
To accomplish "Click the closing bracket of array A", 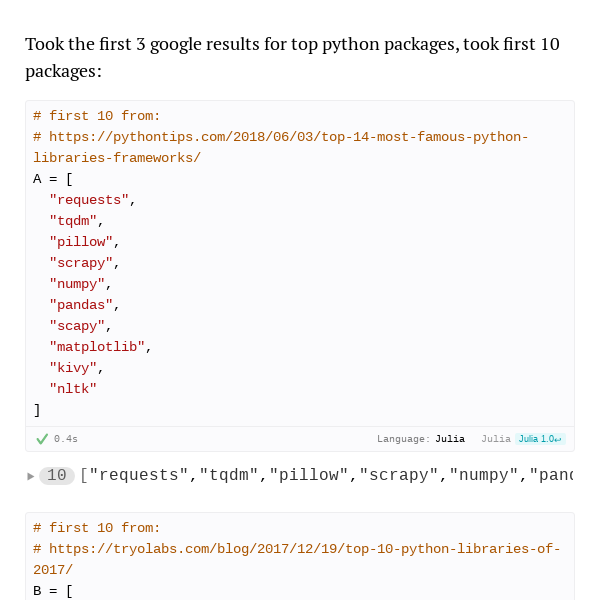I will pos(37,410).
